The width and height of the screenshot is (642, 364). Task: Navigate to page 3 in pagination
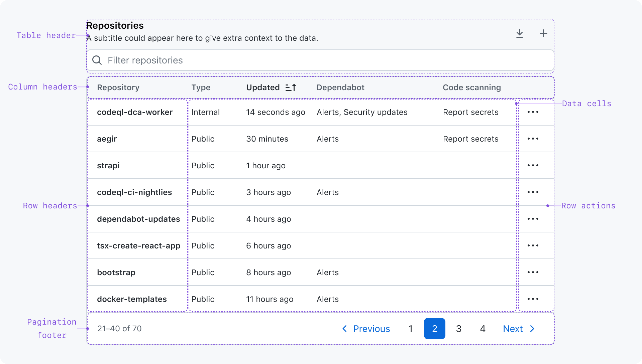click(458, 329)
